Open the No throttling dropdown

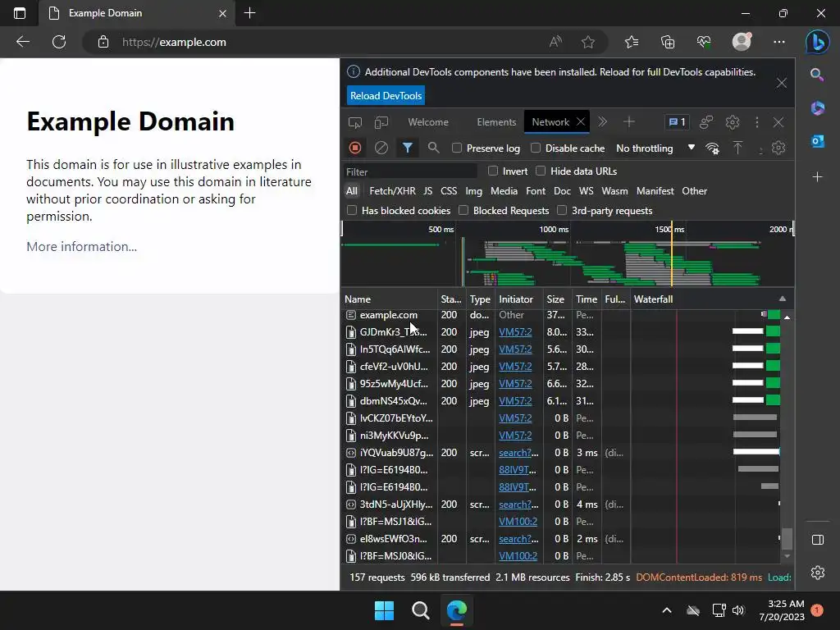tap(655, 148)
